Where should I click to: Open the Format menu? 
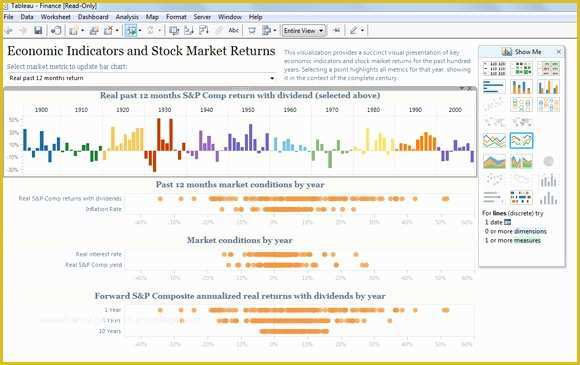click(176, 17)
